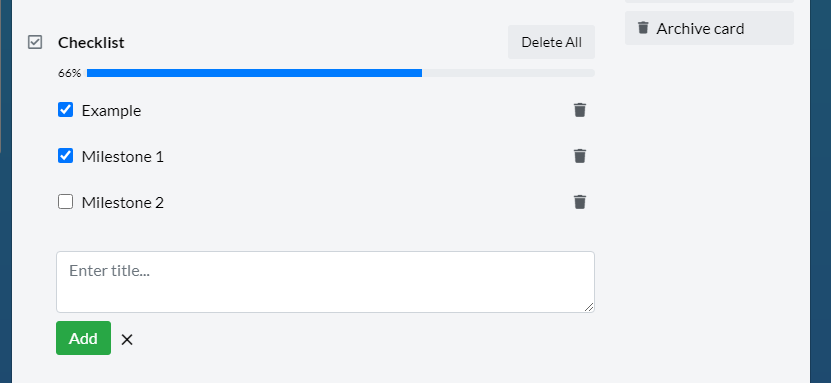Click the green Add button
The image size is (831, 383).
click(83, 338)
